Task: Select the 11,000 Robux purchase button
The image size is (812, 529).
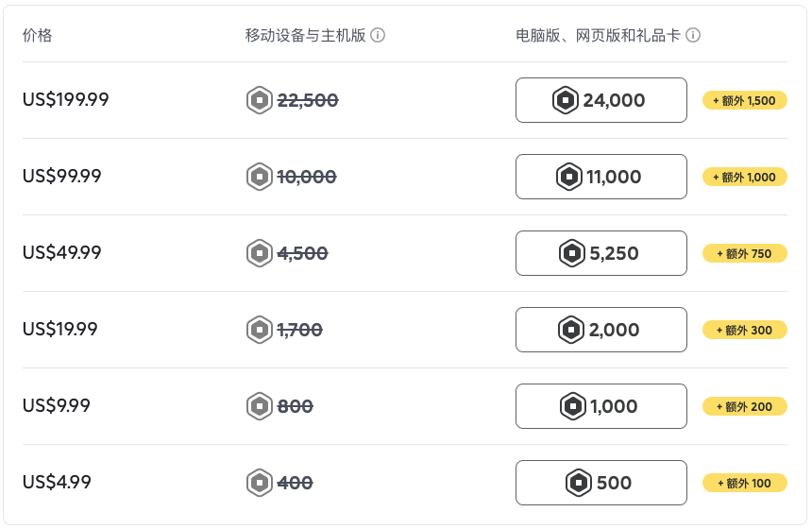Action: point(601,177)
